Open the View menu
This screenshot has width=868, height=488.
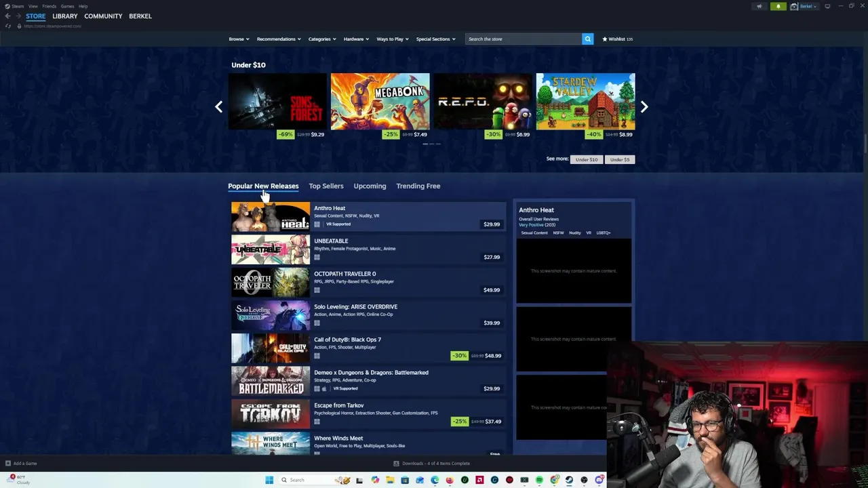[33, 6]
